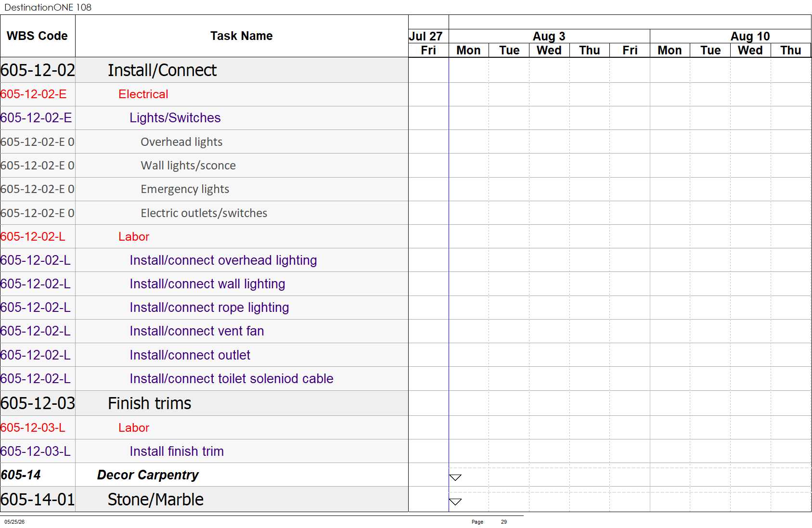Select Install/connect wall lighting task
Screen dimensions: 812x528
204,284
